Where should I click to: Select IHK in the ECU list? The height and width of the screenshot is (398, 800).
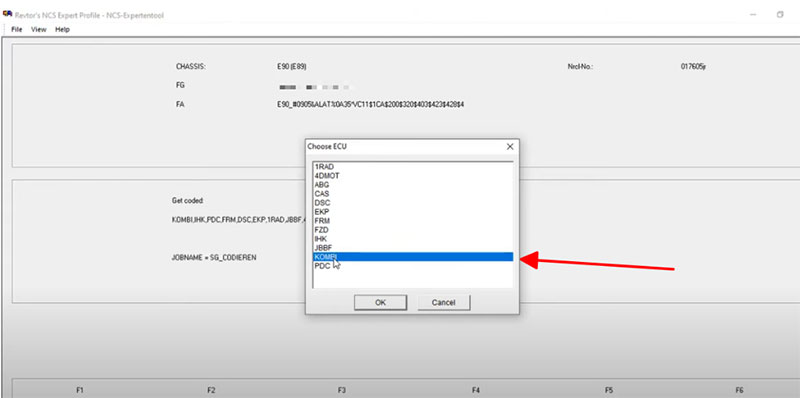tap(413, 239)
